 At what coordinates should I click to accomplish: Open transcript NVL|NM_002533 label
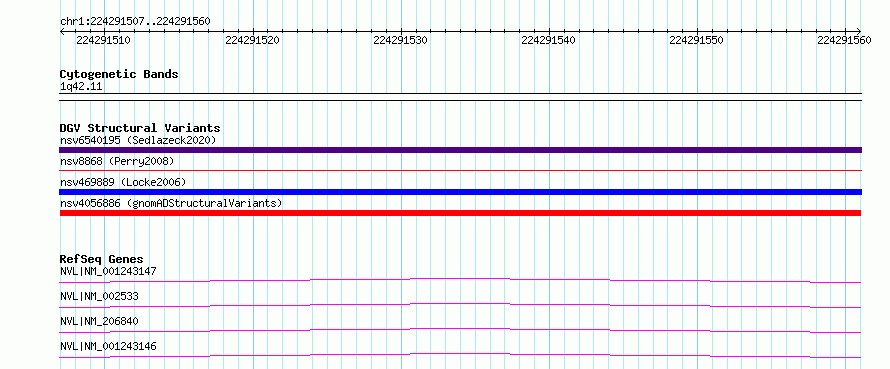pyautogui.click(x=99, y=296)
